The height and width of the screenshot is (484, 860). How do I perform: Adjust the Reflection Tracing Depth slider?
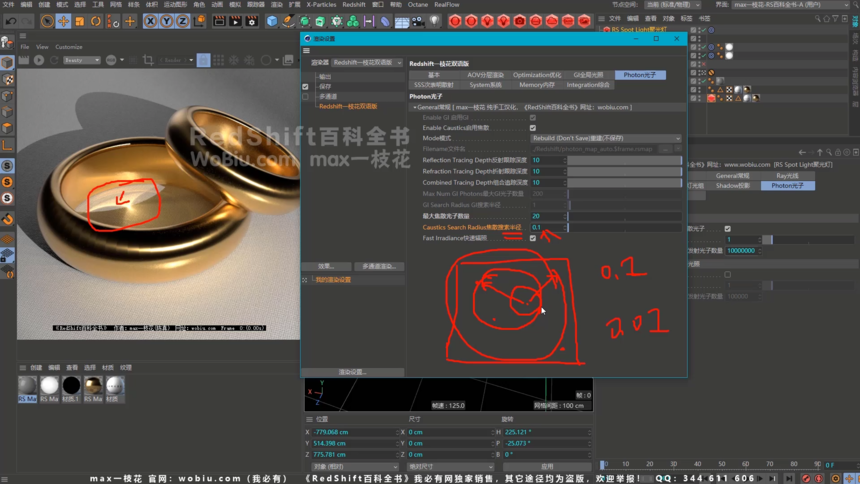click(x=625, y=160)
